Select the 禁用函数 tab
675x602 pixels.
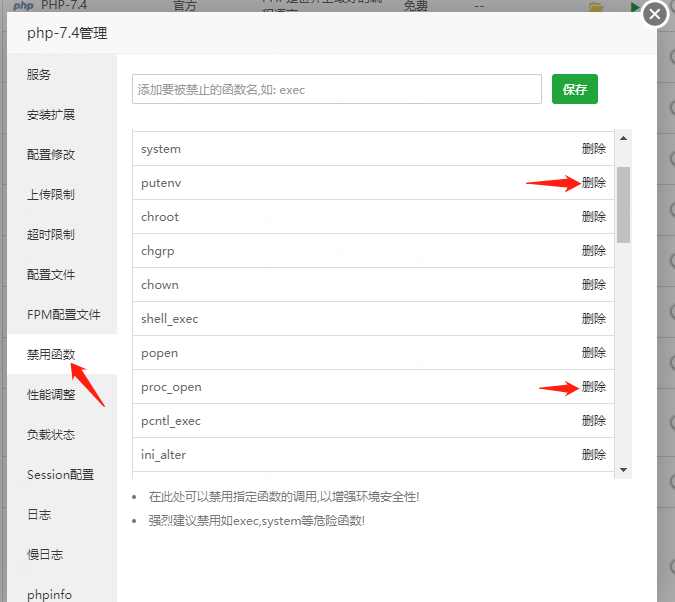coord(51,355)
